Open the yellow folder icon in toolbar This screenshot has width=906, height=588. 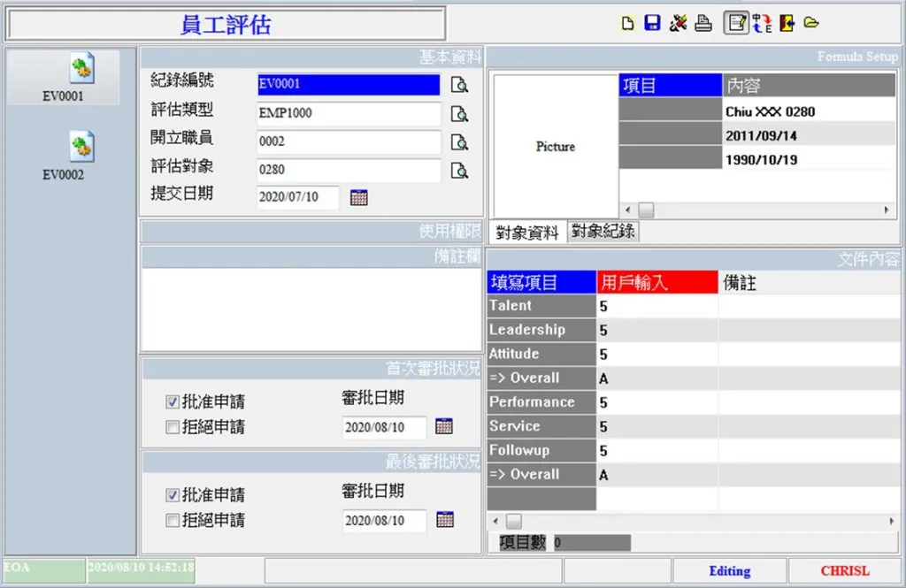pos(811,24)
